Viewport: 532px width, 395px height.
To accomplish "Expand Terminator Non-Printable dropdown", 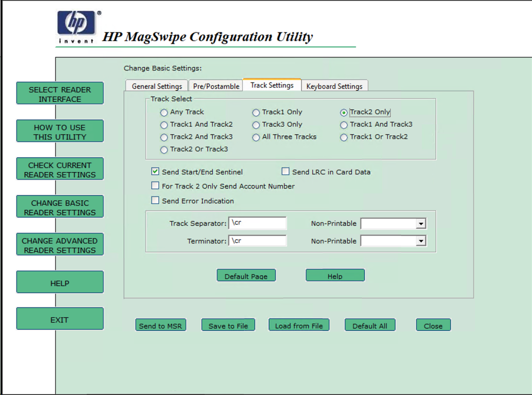I will coord(421,241).
